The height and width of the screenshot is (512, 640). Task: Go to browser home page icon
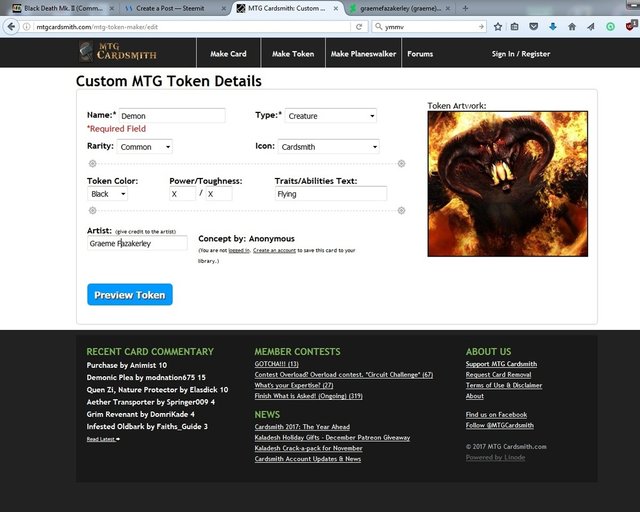tap(572, 27)
